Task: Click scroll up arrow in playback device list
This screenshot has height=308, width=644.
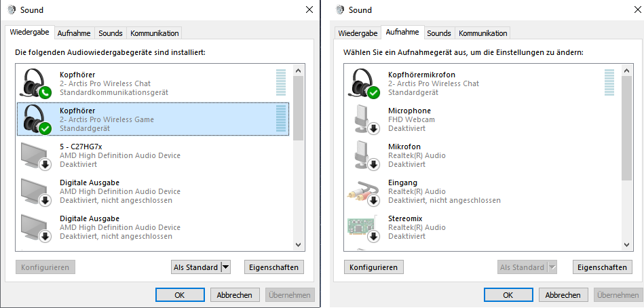Action: (x=299, y=71)
